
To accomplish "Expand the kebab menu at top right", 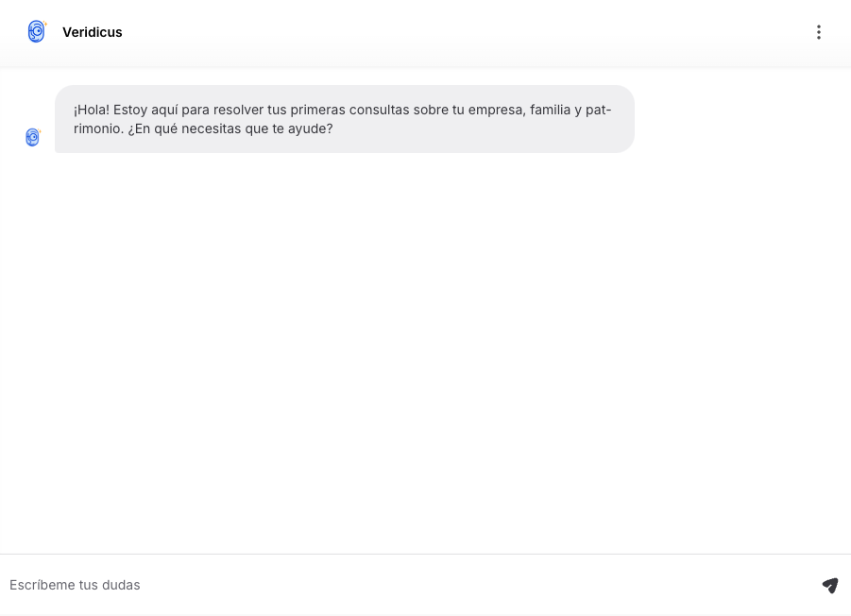I will click(x=819, y=32).
